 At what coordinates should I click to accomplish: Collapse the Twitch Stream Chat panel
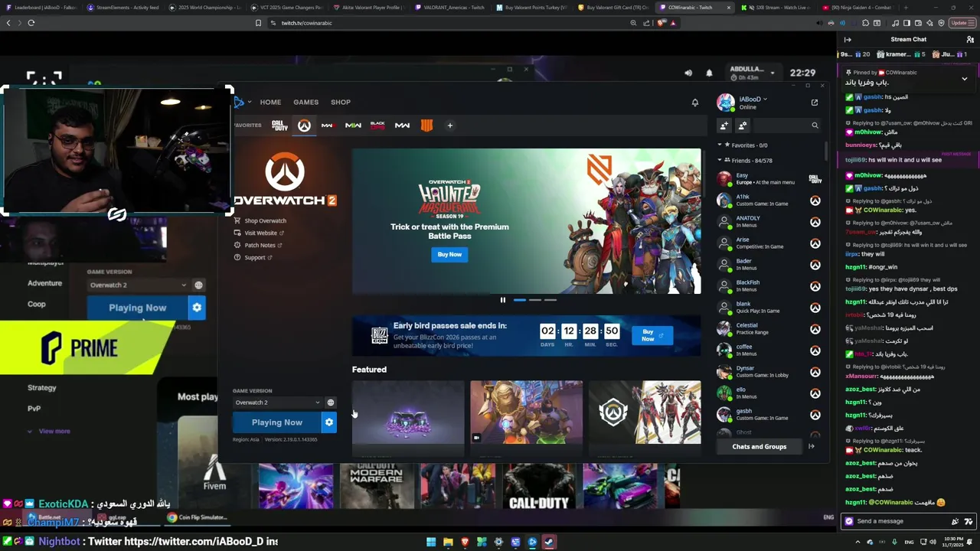click(848, 40)
